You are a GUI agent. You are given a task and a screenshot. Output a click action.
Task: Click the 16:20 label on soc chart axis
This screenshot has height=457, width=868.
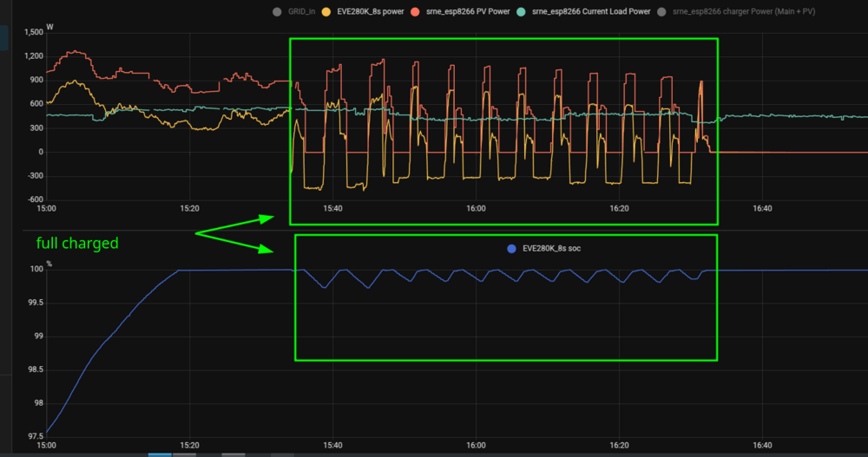(x=620, y=446)
